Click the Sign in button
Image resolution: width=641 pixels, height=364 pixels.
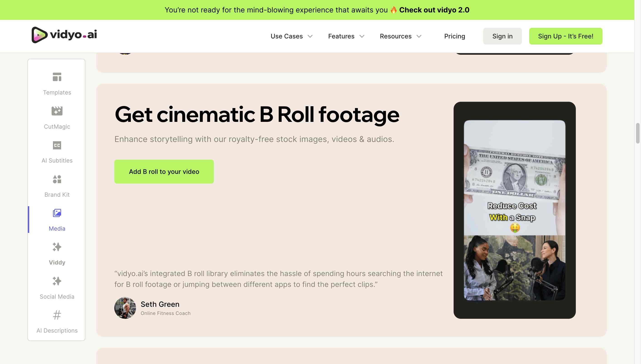502,36
